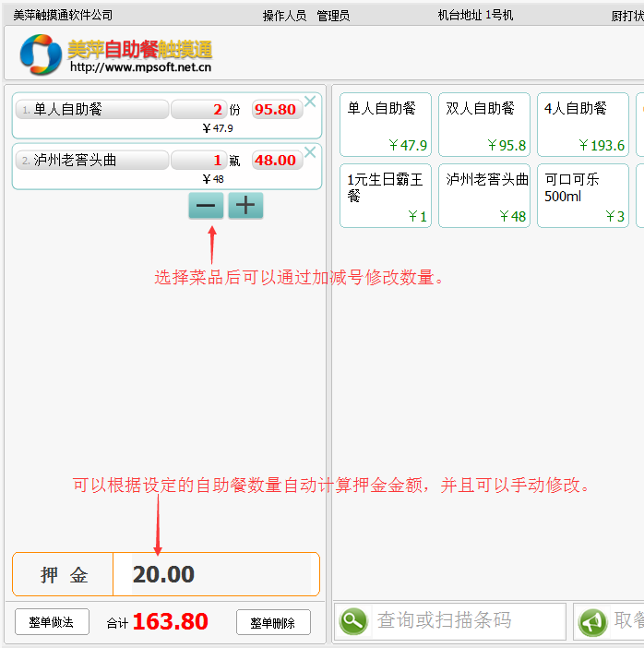The image size is (644, 648).
Task: Add 4人自助餐 ¥193.6 menu item
Action: click(x=583, y=125)
